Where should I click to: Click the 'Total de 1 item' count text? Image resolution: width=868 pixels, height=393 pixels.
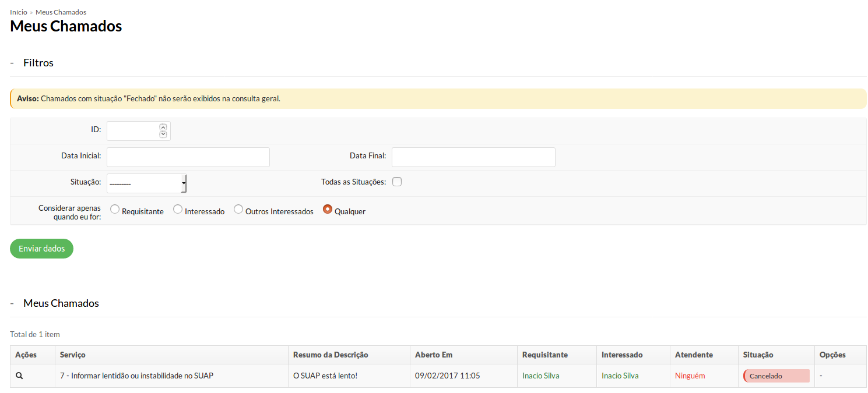click(35, 335)
